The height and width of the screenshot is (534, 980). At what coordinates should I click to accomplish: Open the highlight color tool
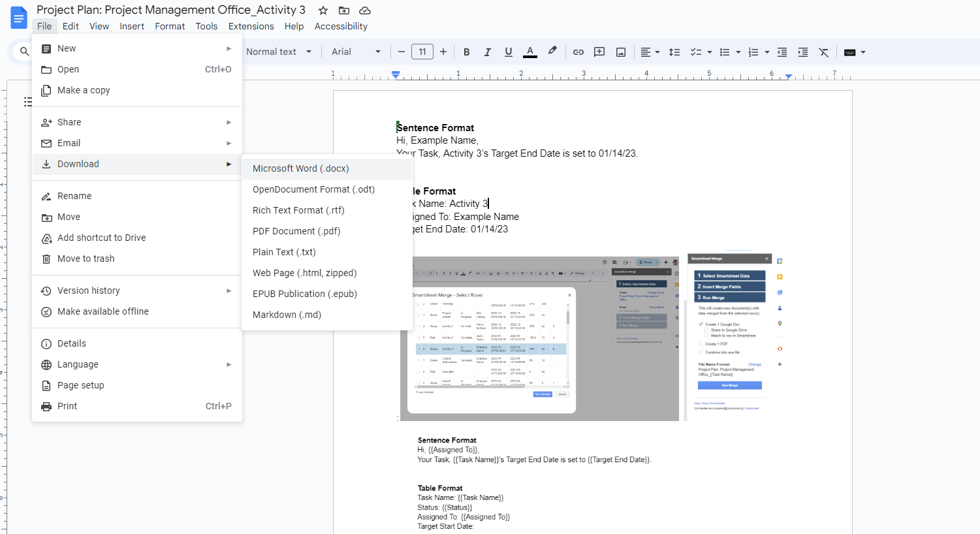click(x=552, y=52)
